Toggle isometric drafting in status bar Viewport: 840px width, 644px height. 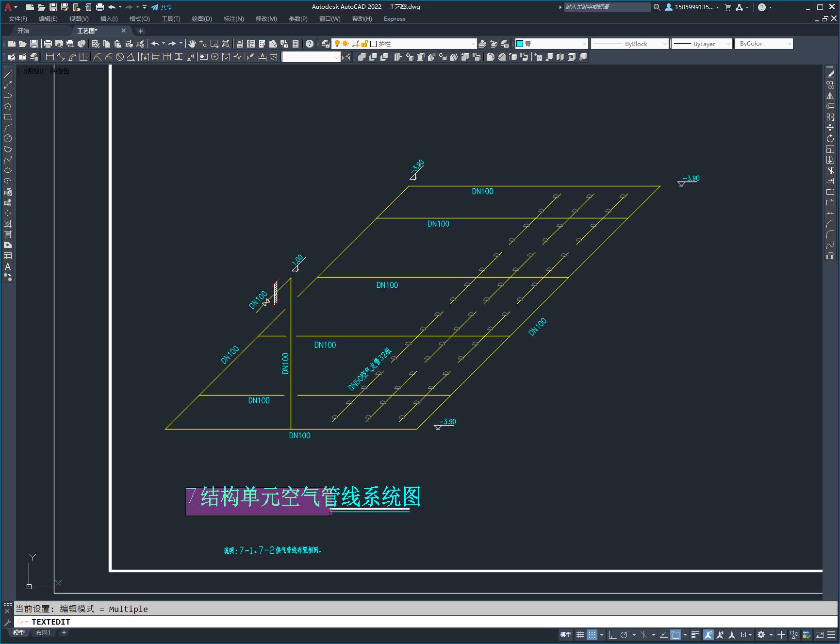[x=644, y=635]
